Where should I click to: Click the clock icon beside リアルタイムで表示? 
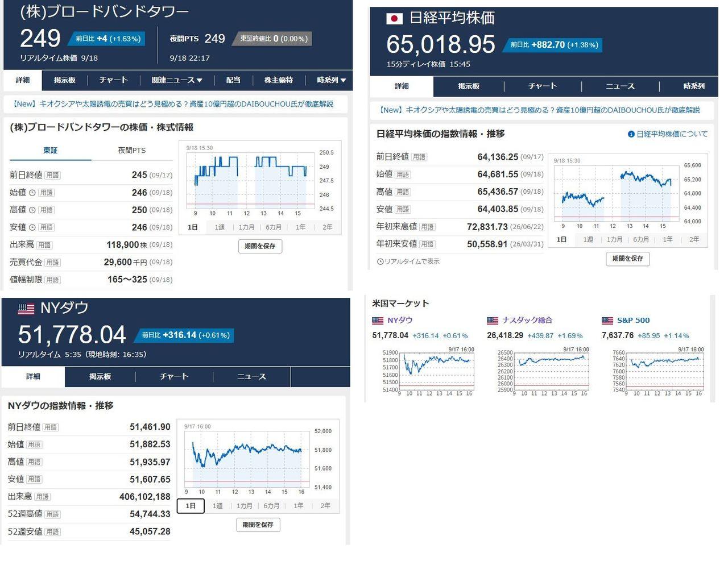[x=380, y=261]
